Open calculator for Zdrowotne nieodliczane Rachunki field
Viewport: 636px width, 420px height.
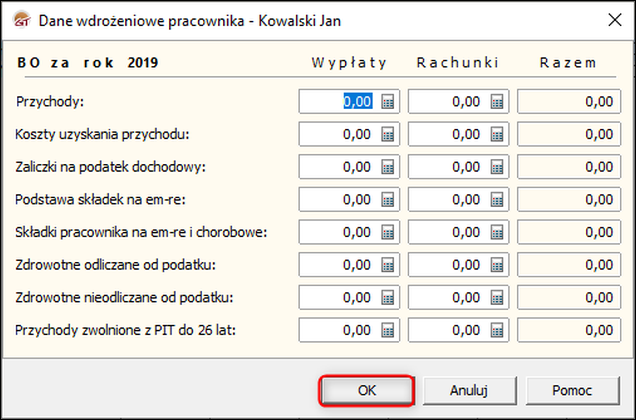(497, 298)
